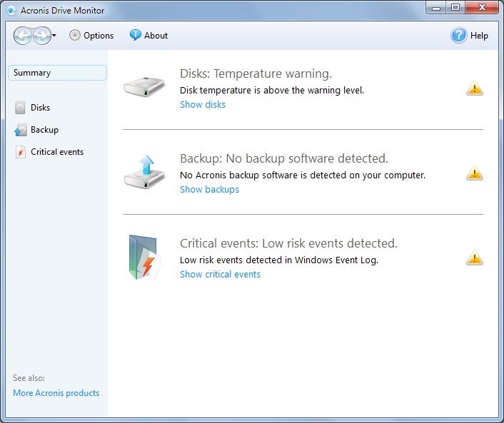Click the large hard disk icon
The width and height of the screenshot is (504, 423).
click(x=144, y=87)
